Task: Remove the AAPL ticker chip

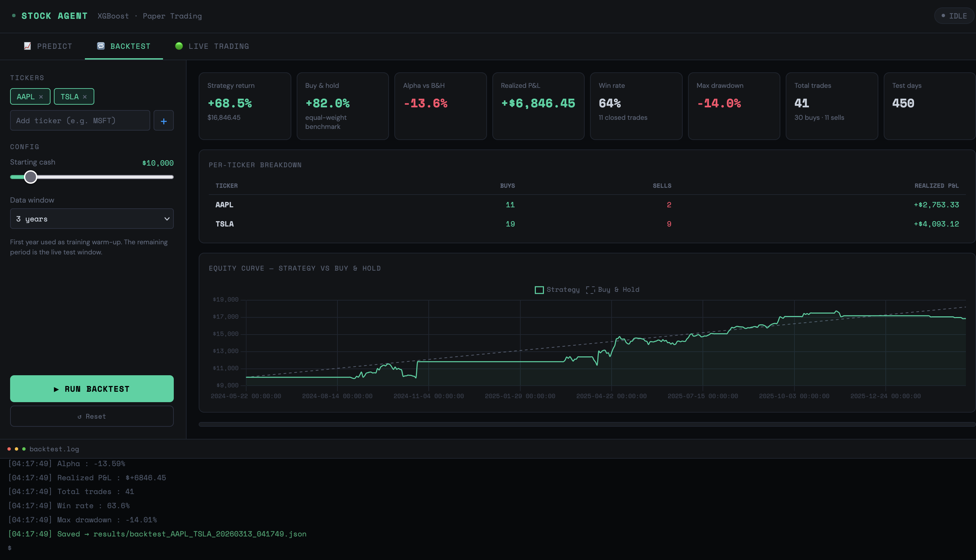Action: pos(41,97)
